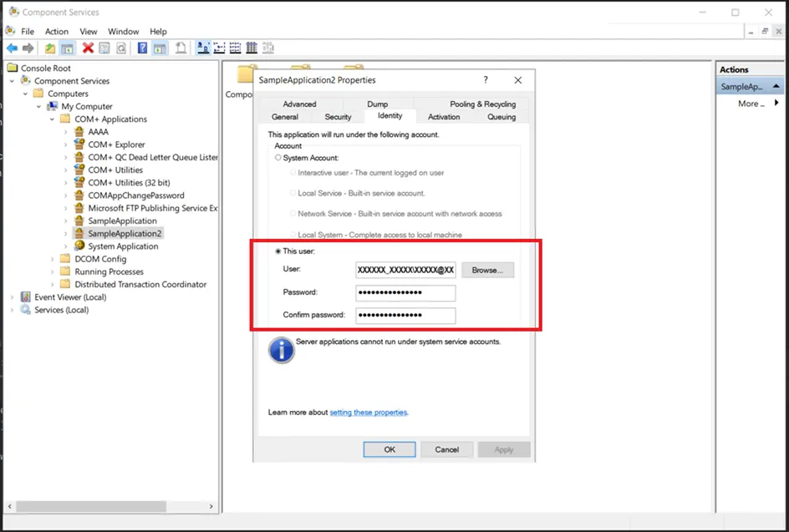
Task: Select Local Service radio option
Action: 293,193
